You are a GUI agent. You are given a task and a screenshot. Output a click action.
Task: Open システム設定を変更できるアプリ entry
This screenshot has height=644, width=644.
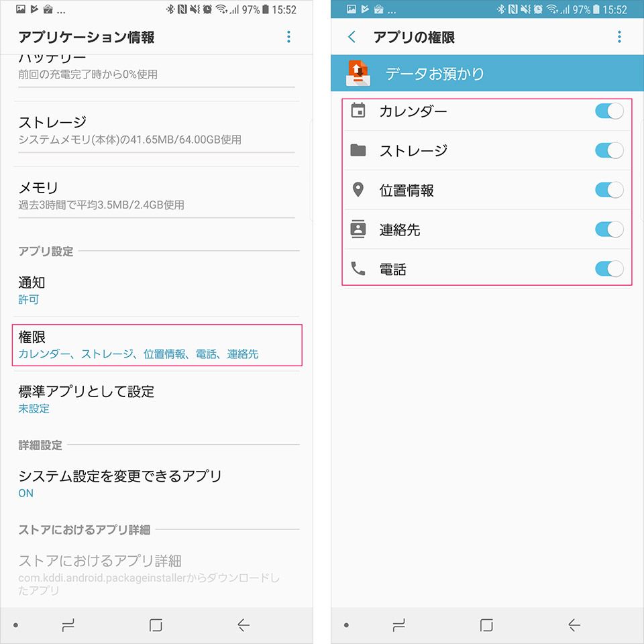coord(156,484)
